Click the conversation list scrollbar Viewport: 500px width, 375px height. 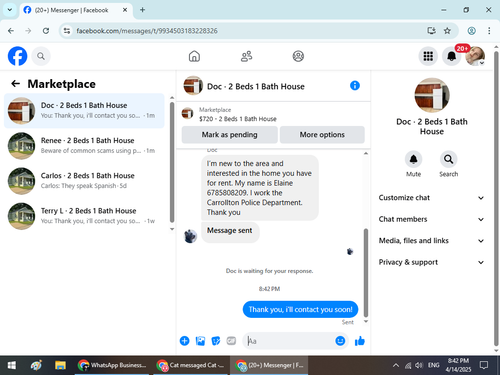pyautogui.click(x=172, y=162)
